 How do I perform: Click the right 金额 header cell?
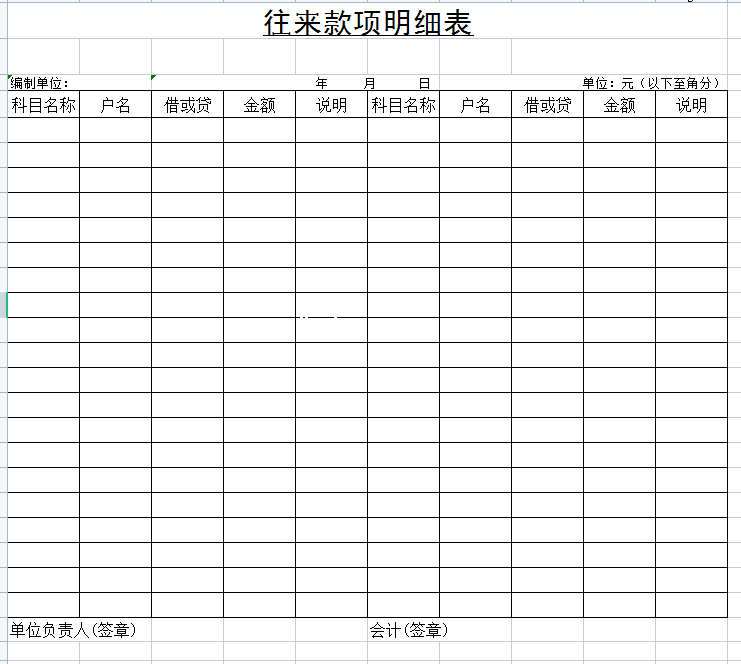point(619,105)
